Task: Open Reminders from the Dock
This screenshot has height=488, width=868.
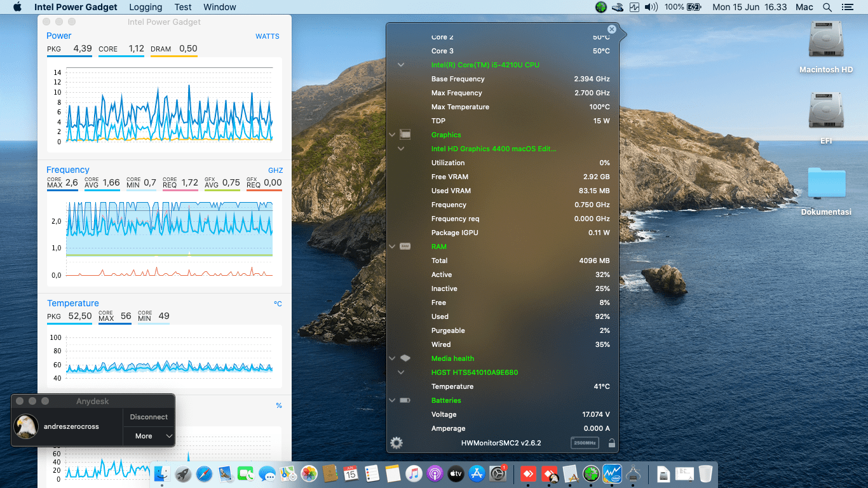Action: 372,473
